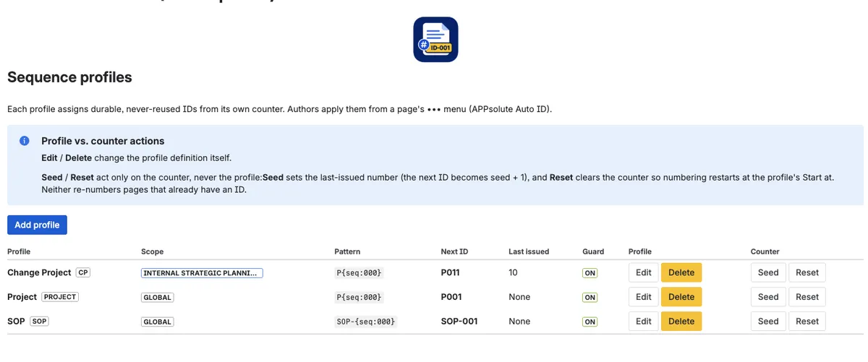This screenshot has height=362, width=868.
Task: Click the last issued value 10
Action: [x=514, y=272]
